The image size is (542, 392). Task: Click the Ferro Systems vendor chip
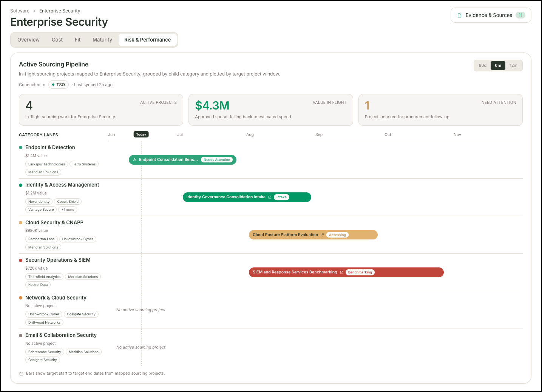pos(84,164)
